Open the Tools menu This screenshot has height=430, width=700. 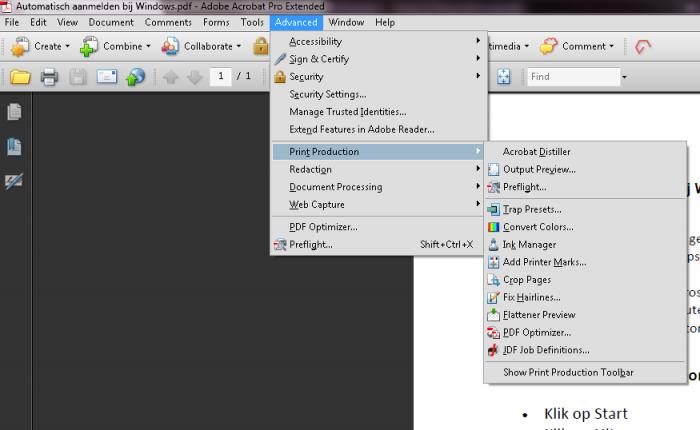[252, 22]
